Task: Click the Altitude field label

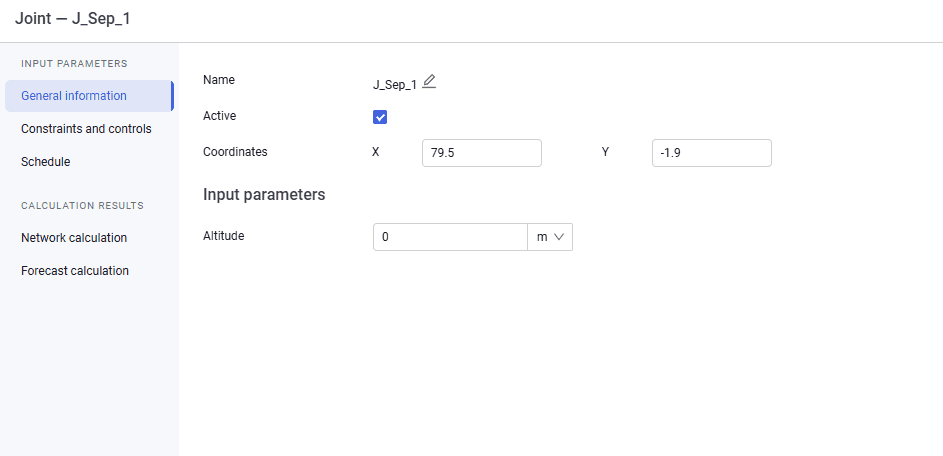Action: point(224,236)
